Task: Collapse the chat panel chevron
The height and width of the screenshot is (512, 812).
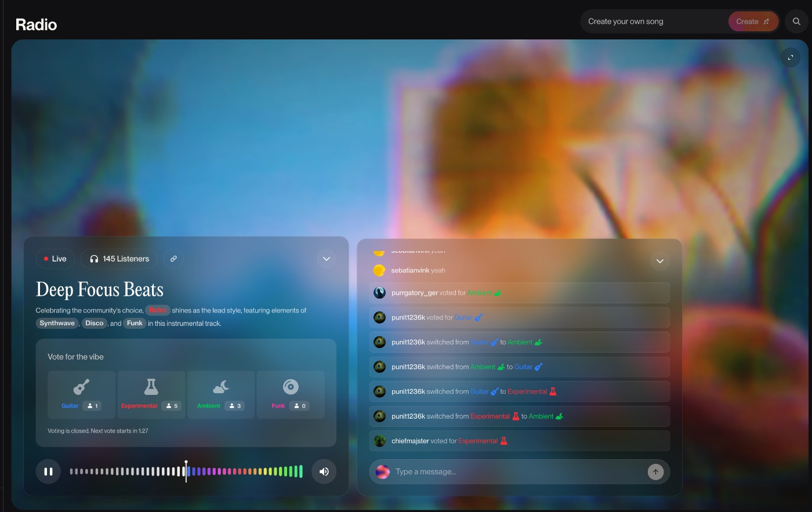Action: coord(660,261)
